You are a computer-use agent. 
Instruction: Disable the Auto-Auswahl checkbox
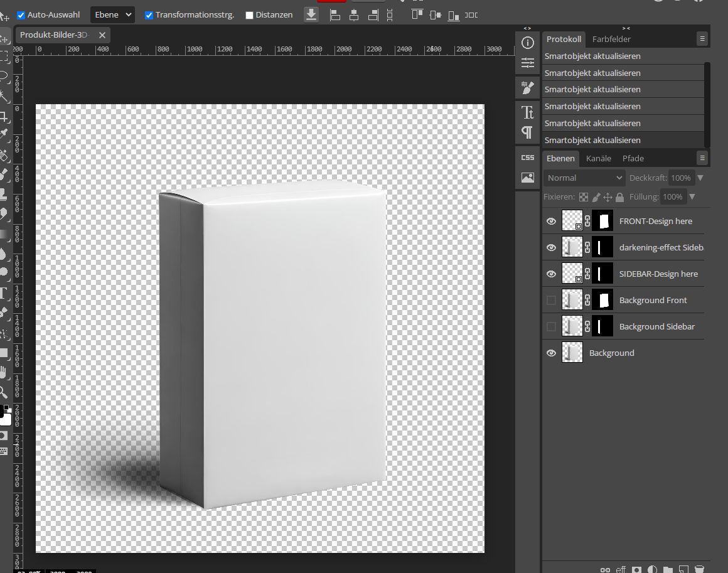click(x=21, y=14)
